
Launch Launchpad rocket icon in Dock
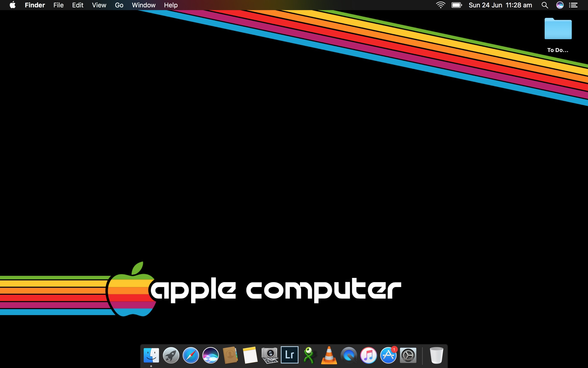point(171,355)
